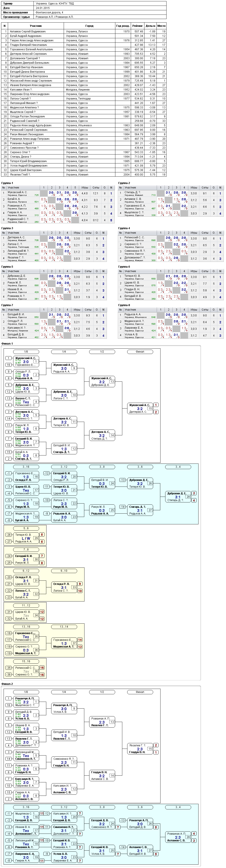Click 'Игры' column header in Группа-5
This screenshot has height=868, width=226.
[77, 271]
